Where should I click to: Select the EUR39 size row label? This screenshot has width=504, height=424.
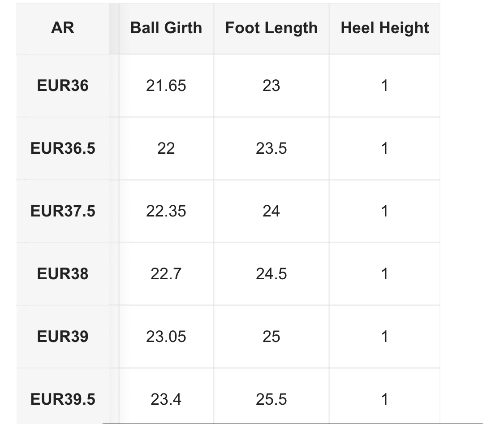tap(63, 337)
